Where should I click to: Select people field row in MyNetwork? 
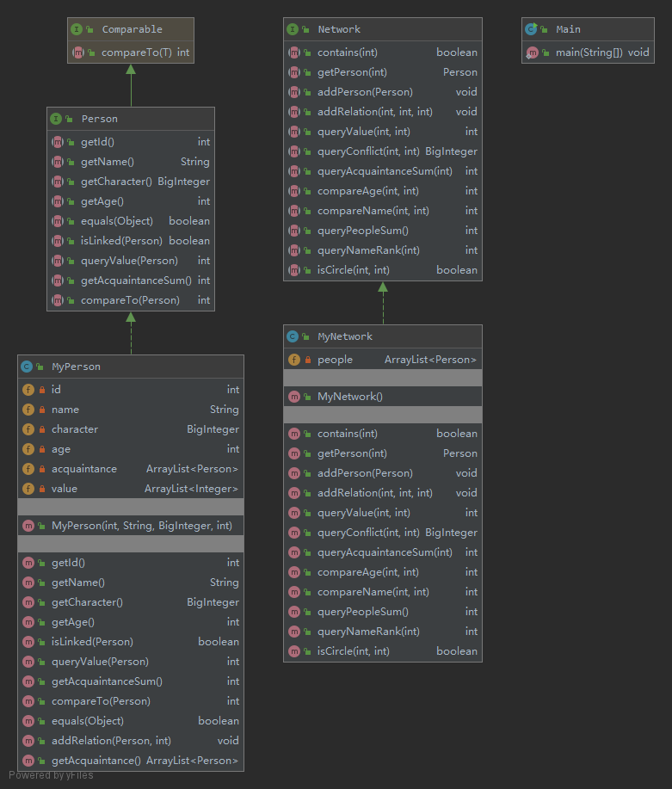[x=383, y=360]
